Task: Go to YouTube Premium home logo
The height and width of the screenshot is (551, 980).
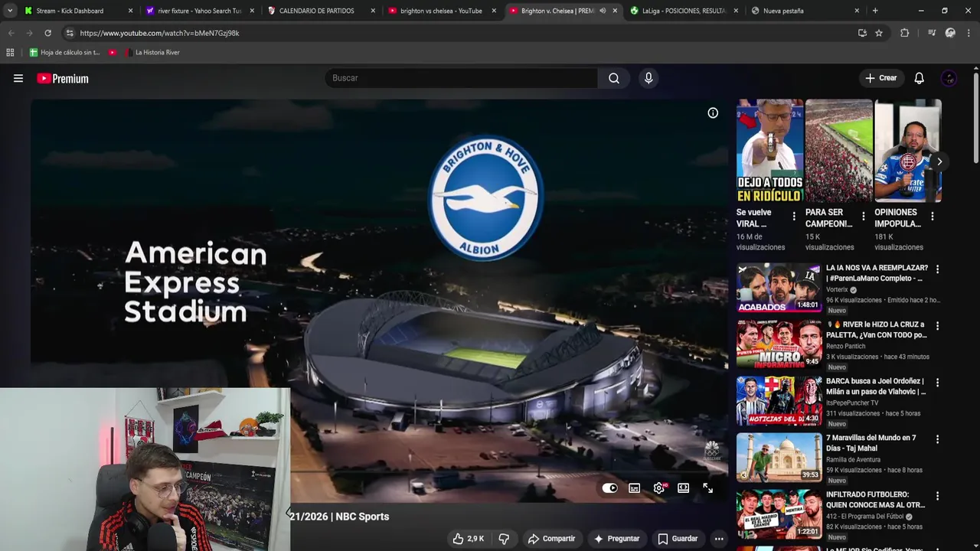Action: (x=63, y=78)
